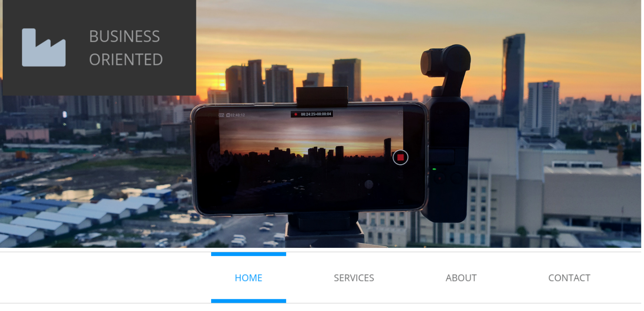Click the blue bar above HOME
Screen dimensions: 644x311
248,254
